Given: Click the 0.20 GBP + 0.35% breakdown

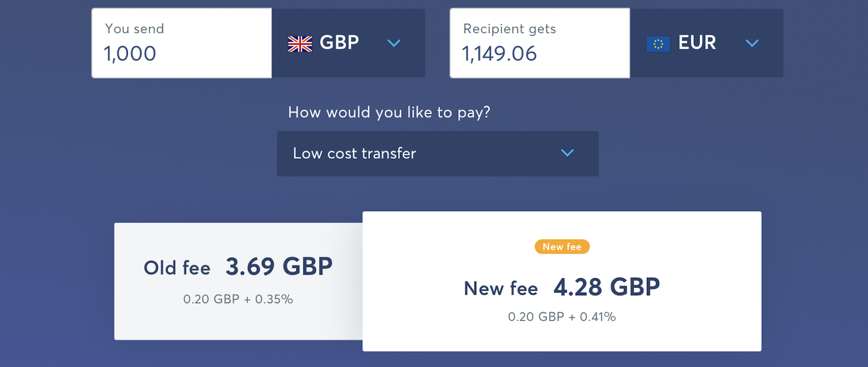Looking at the screenshot, I should (238, 299).
